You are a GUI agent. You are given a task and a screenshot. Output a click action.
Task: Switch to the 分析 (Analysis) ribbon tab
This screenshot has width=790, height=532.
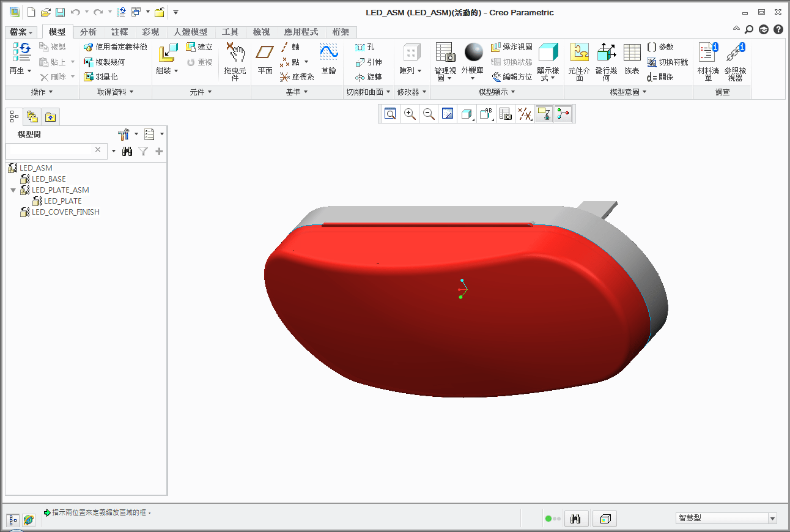click(88, 32)
